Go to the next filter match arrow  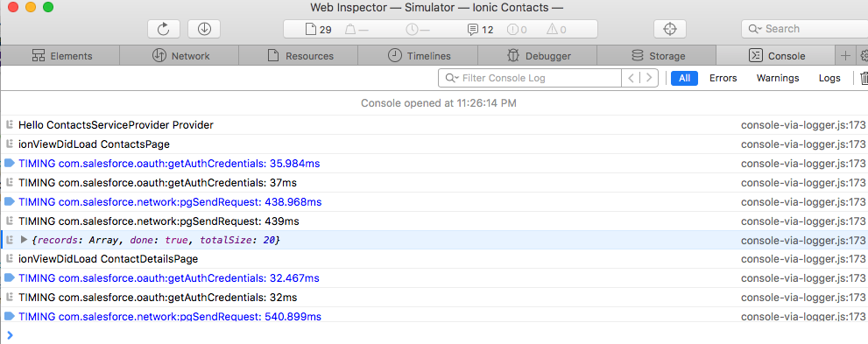[649, 78]
